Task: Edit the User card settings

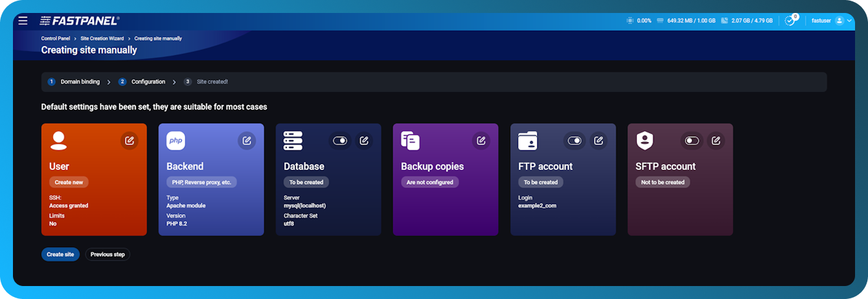Action: [x=130, y=141]
